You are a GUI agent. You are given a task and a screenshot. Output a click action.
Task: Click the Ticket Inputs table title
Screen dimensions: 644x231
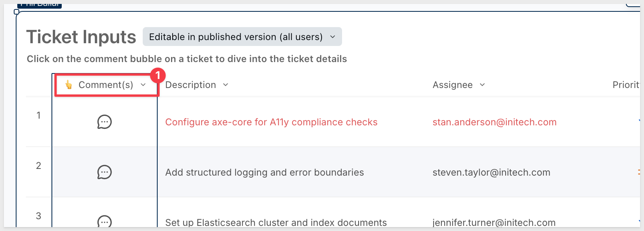coord(81,37)
